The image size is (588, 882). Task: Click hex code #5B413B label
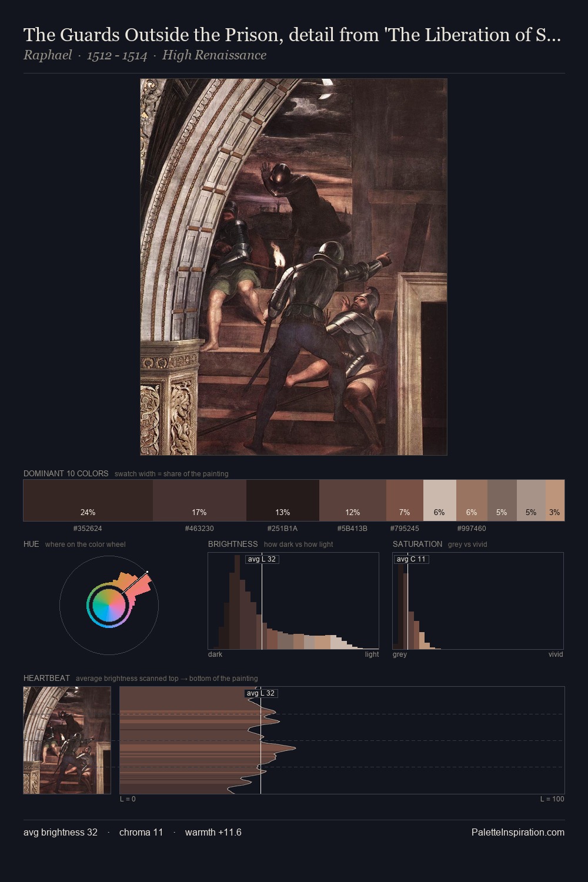[352, 529]
